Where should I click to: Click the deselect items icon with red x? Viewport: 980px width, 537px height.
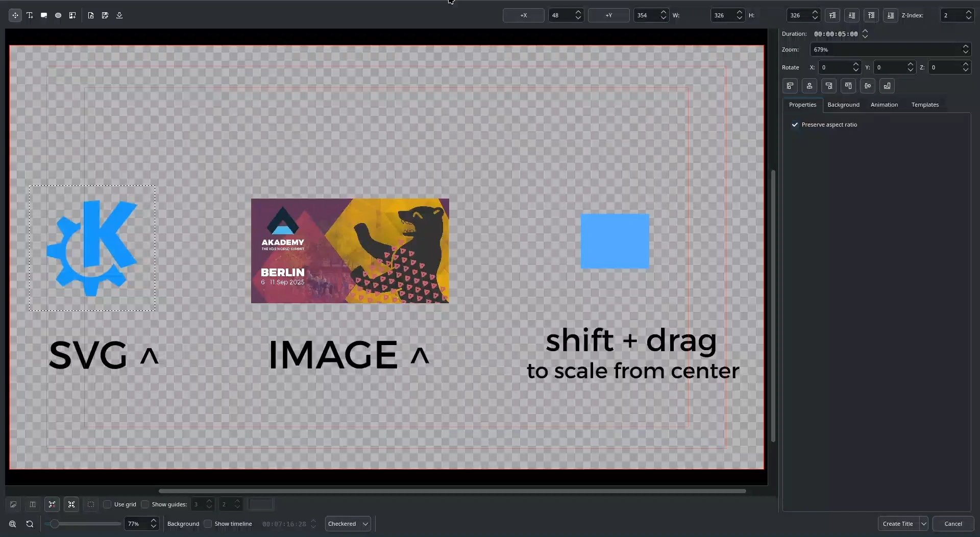point(52,504)
